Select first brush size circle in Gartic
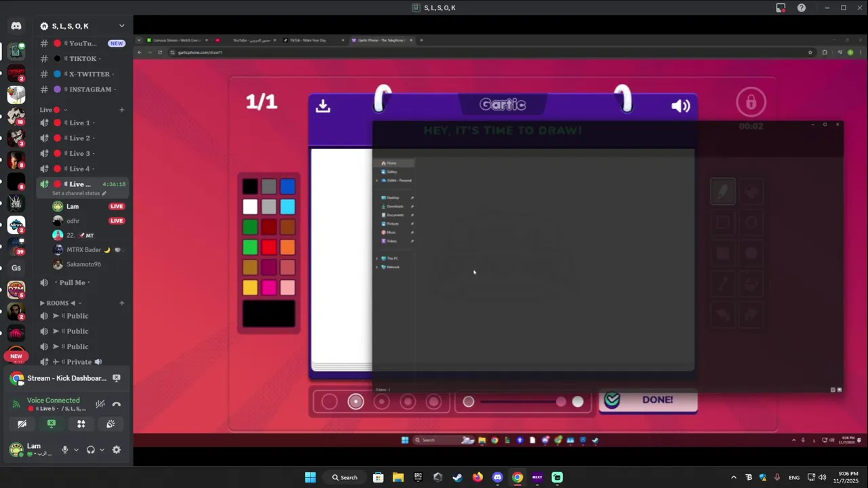Image resolution: width=868 pixels, height=488 pixels. click(330, 402)
